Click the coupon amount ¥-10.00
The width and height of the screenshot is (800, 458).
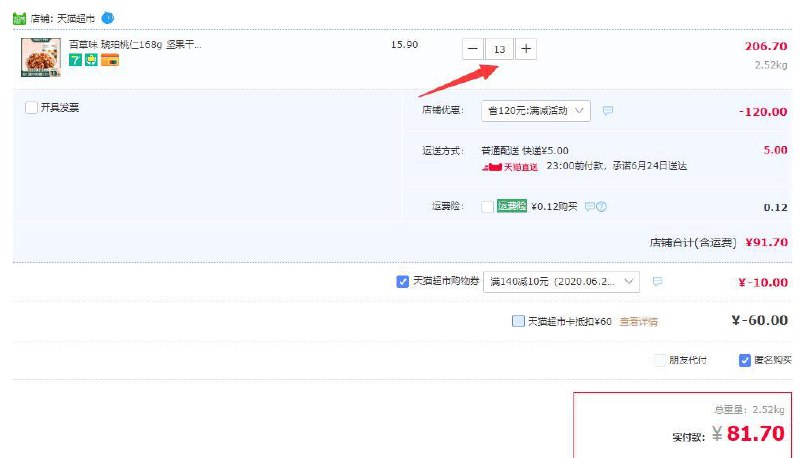click(763, 283)
